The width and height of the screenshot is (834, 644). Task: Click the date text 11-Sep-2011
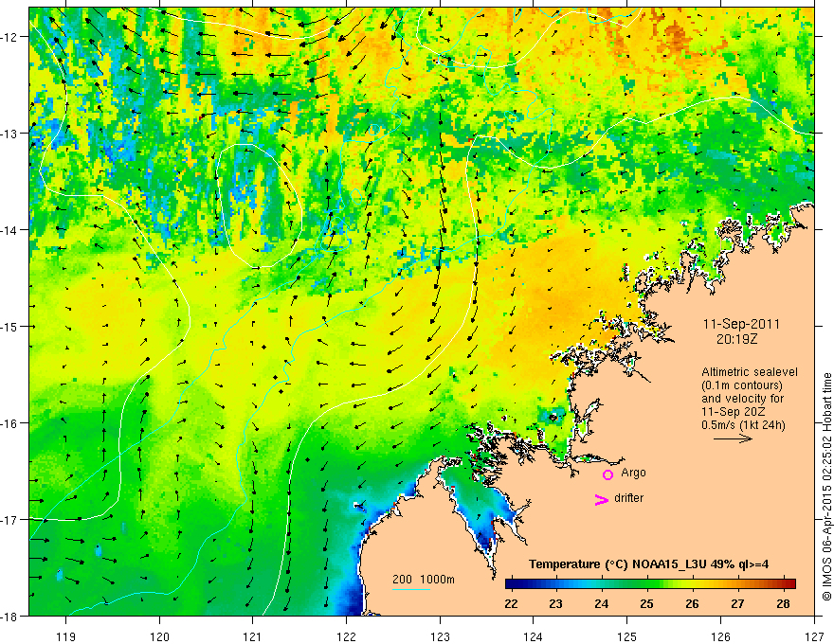tap(741, 324)
